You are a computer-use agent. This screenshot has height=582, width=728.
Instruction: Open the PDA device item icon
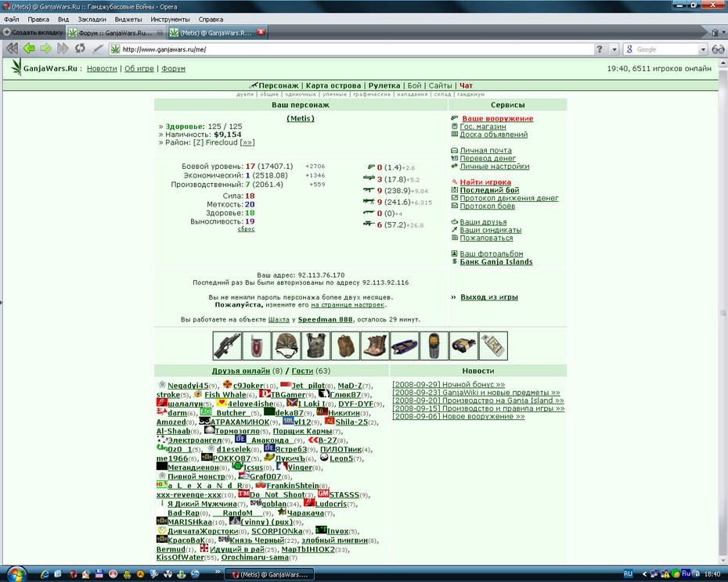click(493, 346)
